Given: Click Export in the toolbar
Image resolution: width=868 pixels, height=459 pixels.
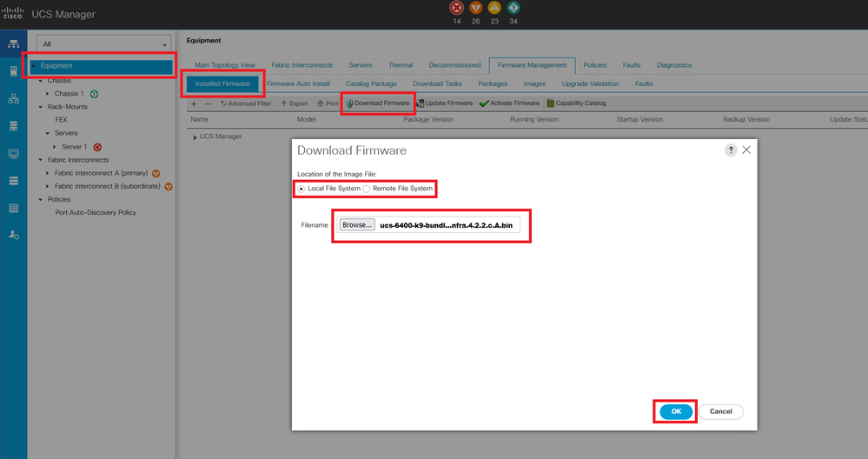Looking at the screenshot, I should coord(294,103).
